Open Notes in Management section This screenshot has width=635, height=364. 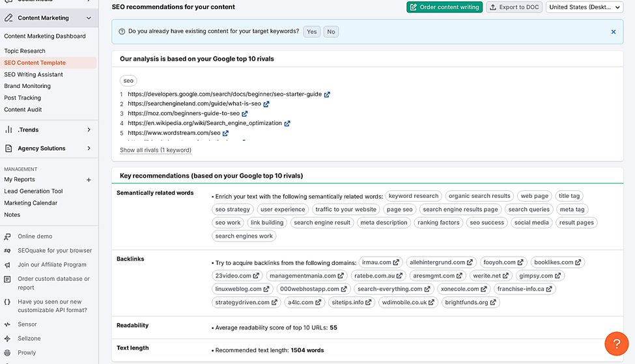(12, 215)
